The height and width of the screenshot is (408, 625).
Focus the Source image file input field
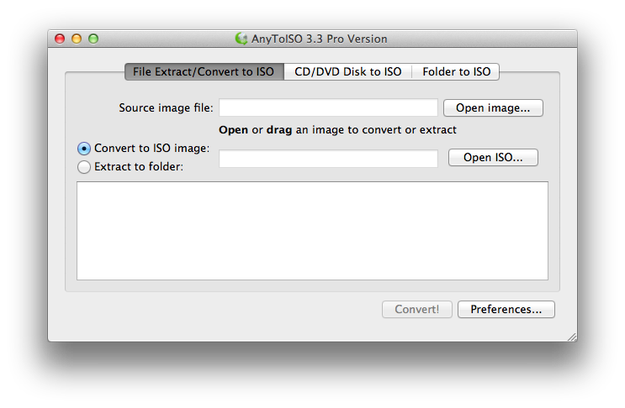[x=328, y=108]
